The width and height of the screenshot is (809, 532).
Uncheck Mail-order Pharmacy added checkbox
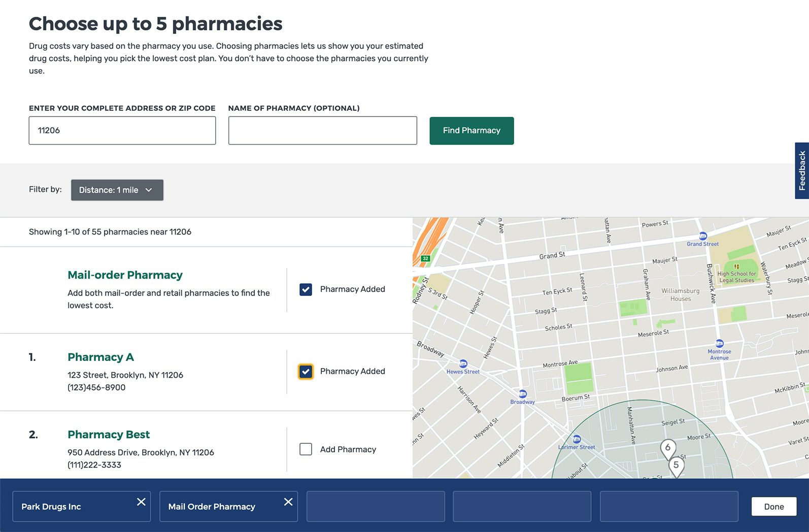[306, 289]
